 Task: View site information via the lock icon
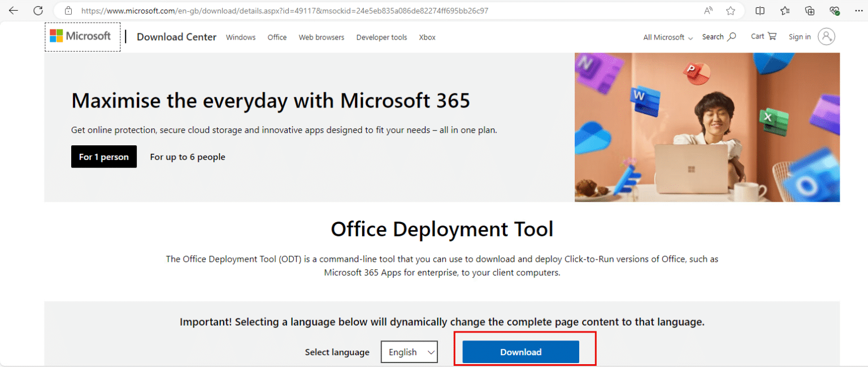68,11
